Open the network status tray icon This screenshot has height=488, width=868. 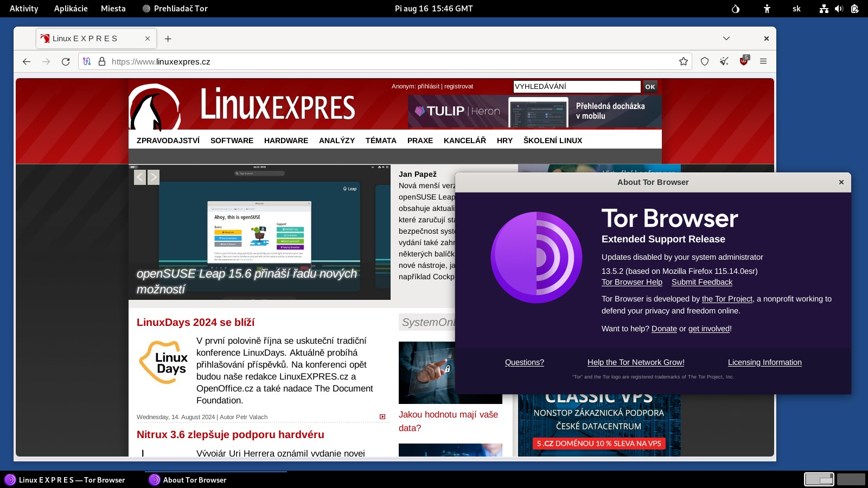(x=824, y=9)
